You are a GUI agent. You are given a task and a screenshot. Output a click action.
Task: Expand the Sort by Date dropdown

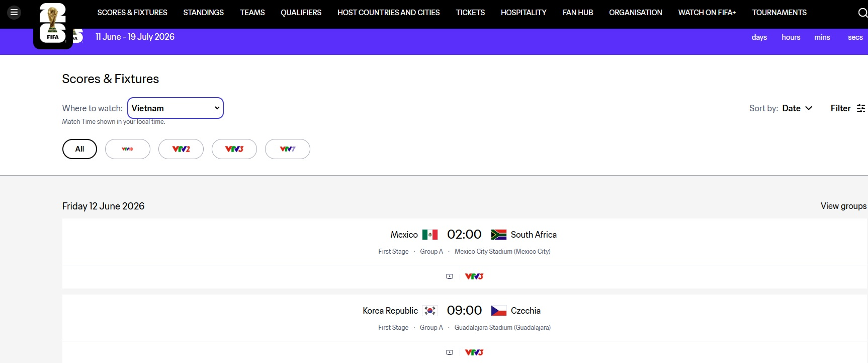point(797,108)
